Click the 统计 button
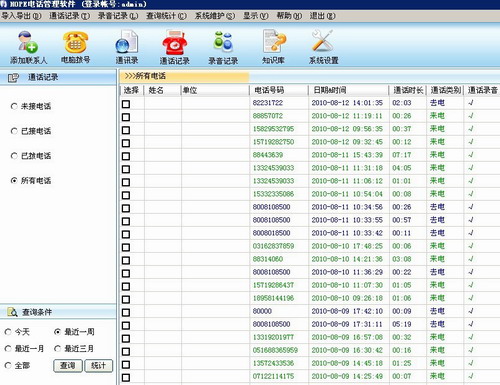Screen dimensions: 500x385 pos(99,366)
